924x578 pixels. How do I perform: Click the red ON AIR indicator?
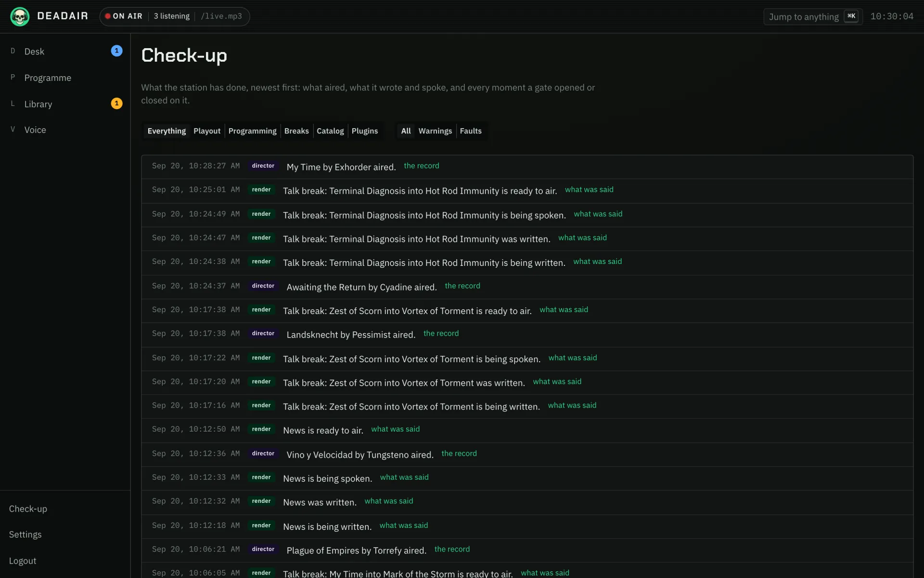coord(124,16)
